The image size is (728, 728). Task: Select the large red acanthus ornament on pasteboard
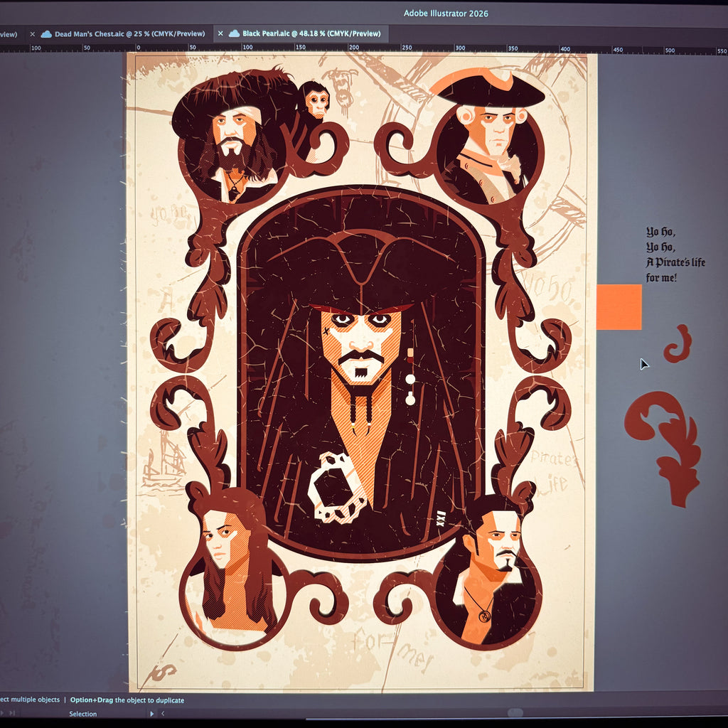pyautogui.click(x=663, y=449)
